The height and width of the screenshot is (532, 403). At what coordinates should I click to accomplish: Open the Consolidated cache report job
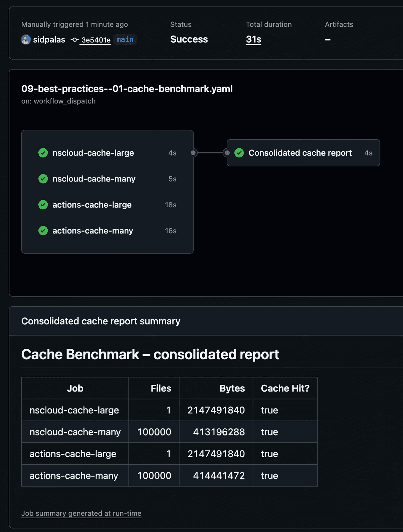[x=300, y=153]
